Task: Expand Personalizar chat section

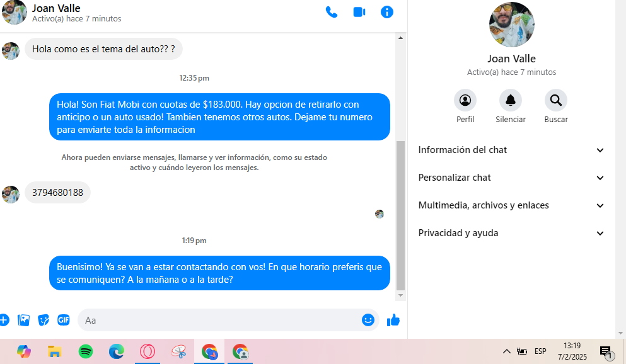Action: pyautogui.click(x=511, y=178)
